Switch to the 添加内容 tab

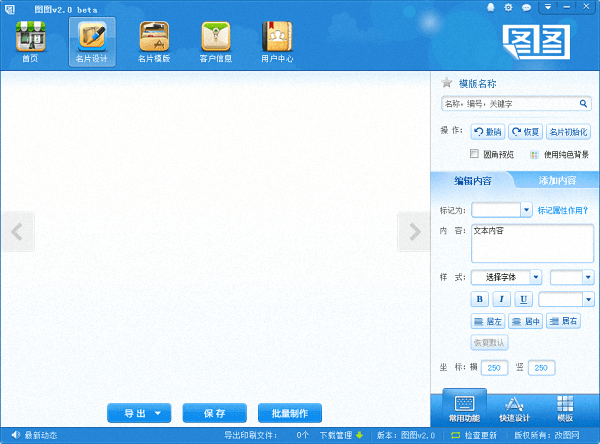click(x=557, y=180)
